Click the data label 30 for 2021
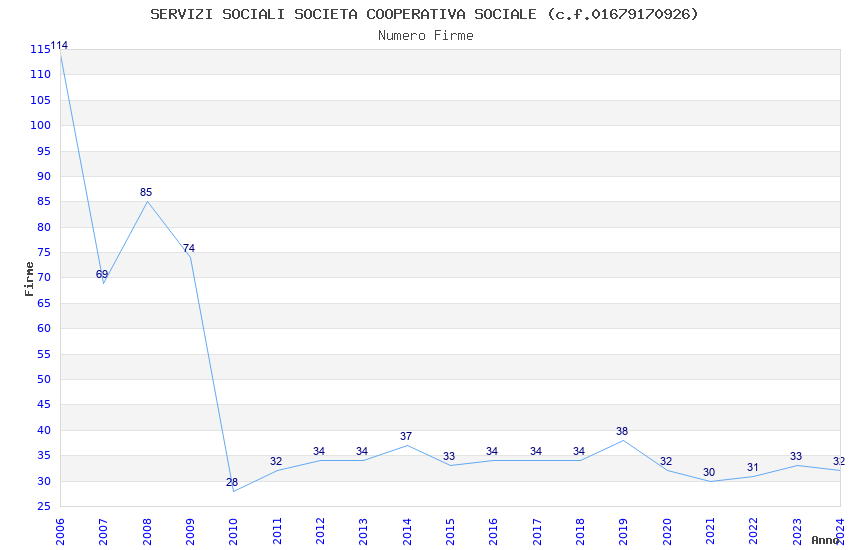 click(709, 473)
